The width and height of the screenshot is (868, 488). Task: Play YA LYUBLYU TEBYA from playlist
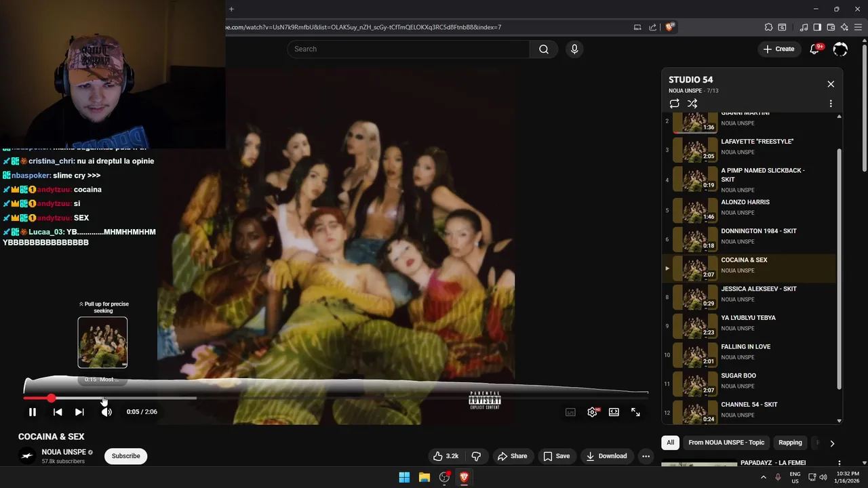pyautogui.click(x=749, y=326)
